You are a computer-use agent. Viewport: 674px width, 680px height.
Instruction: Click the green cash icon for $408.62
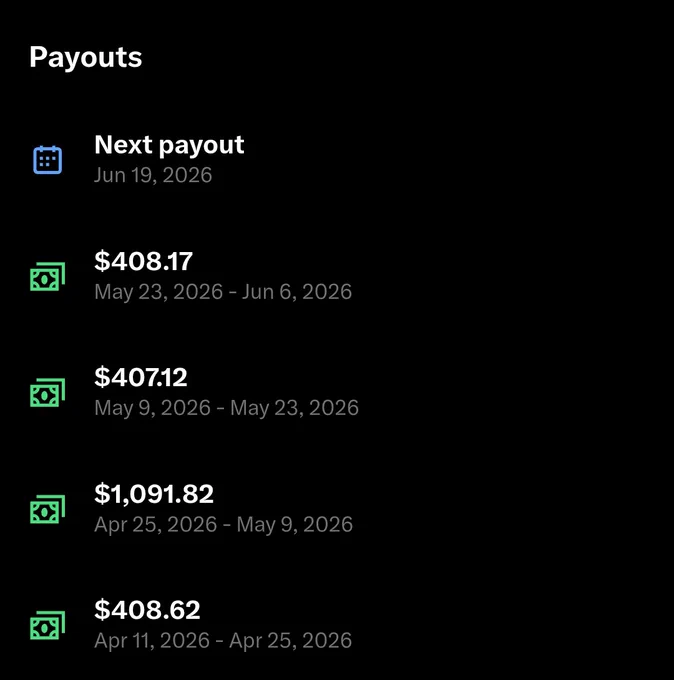click(48, 625)
